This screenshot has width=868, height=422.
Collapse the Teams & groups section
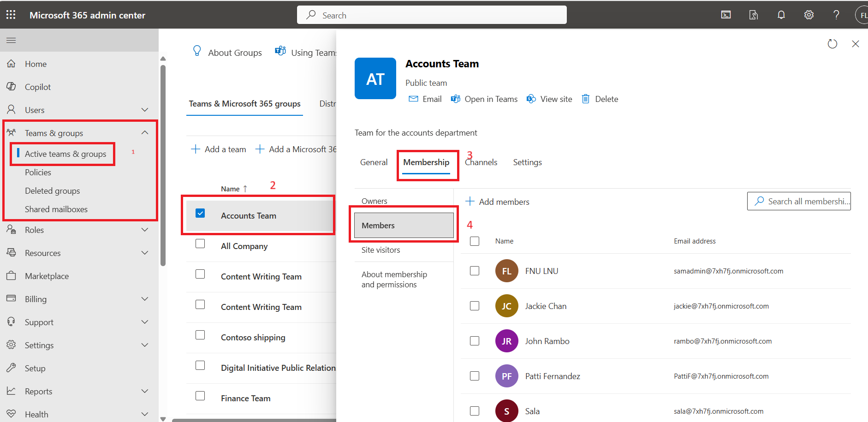(144, 133)
